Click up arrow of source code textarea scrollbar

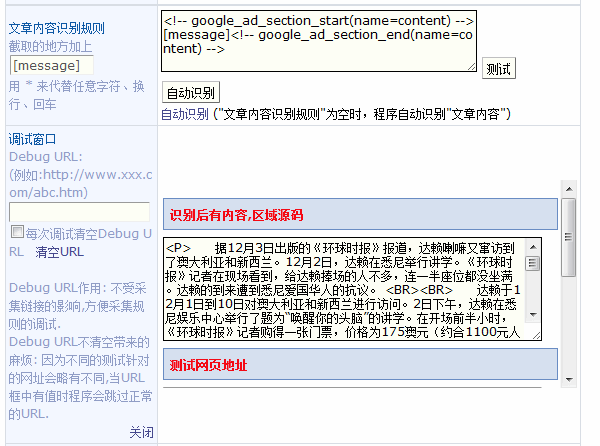(x=532, y=245)
